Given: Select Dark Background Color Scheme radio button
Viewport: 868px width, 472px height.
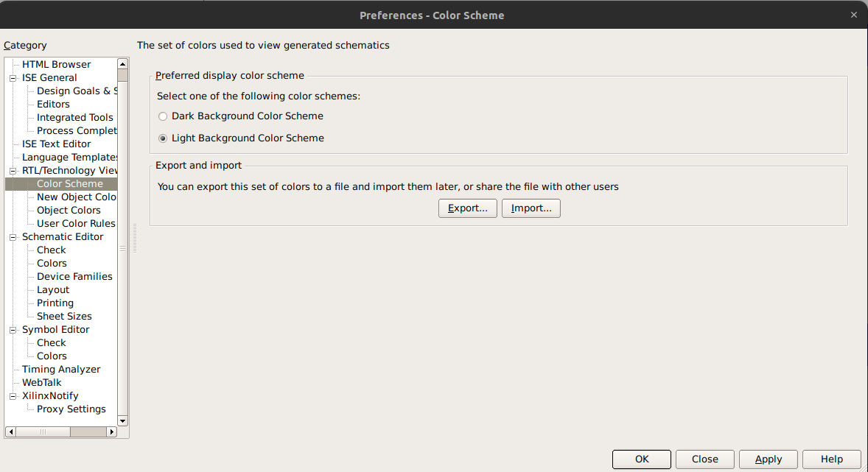Looking at the screenshot, I should (163, 116).
